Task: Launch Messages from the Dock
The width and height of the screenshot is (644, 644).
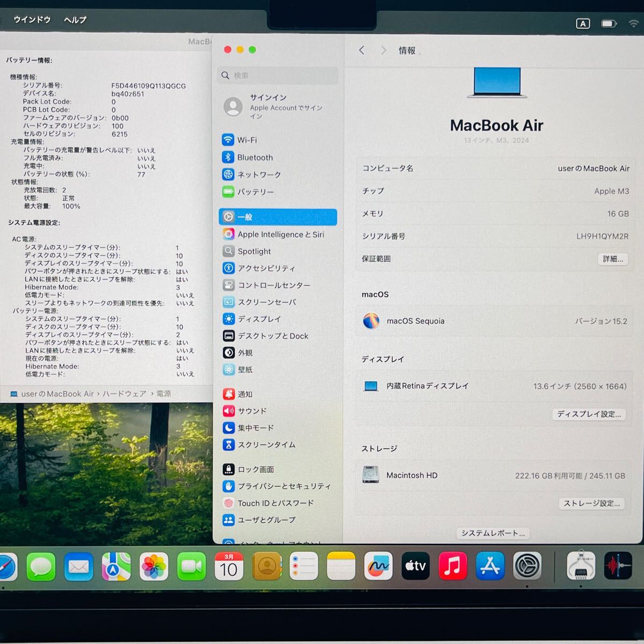Action: coord(41,566)
